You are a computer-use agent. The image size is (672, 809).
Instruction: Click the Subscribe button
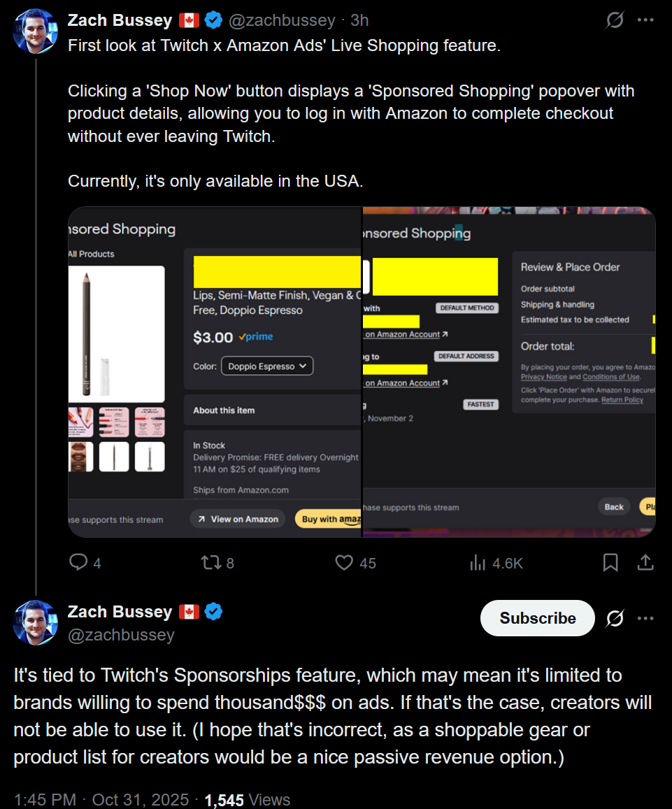click(x=537, y=618)
